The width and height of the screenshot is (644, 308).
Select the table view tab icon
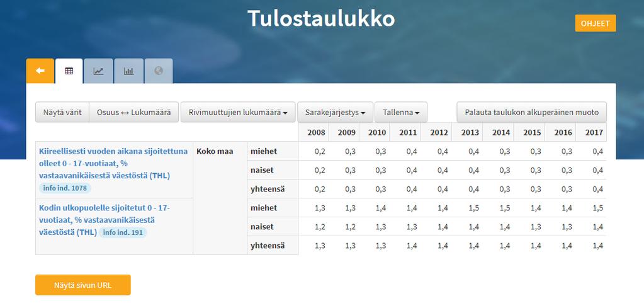click(x=69, y=71)
